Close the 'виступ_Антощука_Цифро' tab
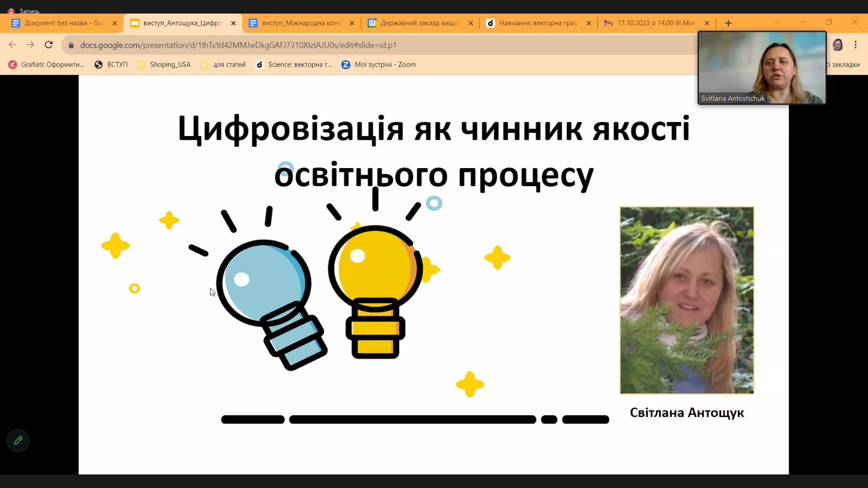This screenshot has height=488, width=868. (x=233, y=23)
